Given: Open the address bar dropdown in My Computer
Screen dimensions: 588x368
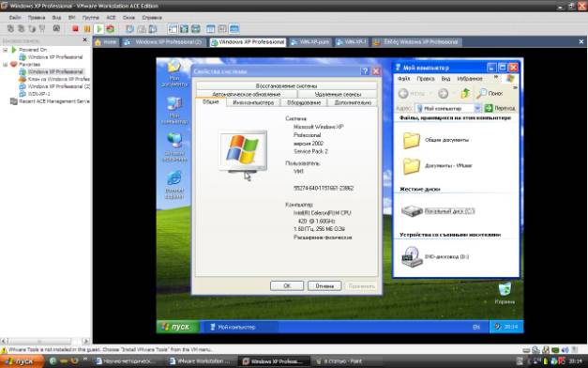Looking at the screenshot, I should point(477,108).
